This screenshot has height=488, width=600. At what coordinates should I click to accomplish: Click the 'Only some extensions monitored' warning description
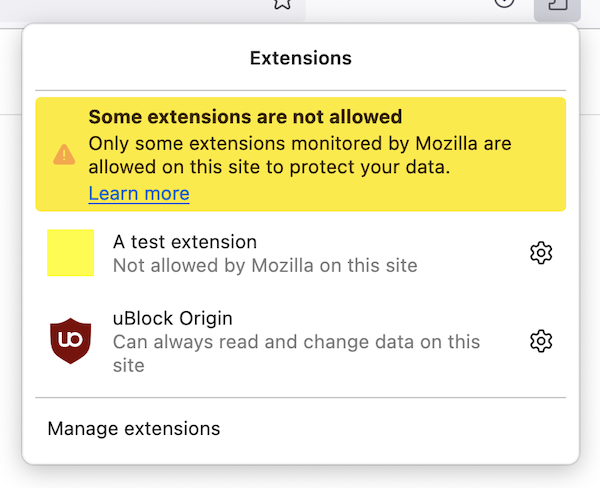300,155
